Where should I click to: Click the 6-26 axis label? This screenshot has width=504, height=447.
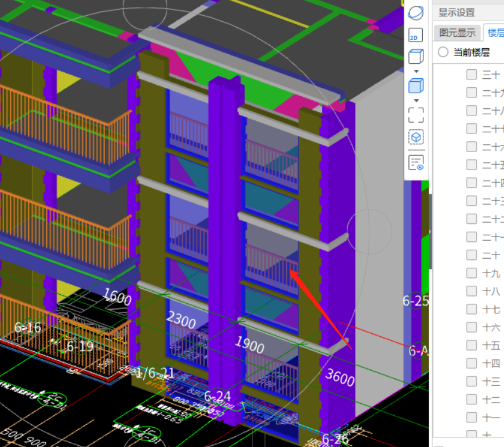335,439
